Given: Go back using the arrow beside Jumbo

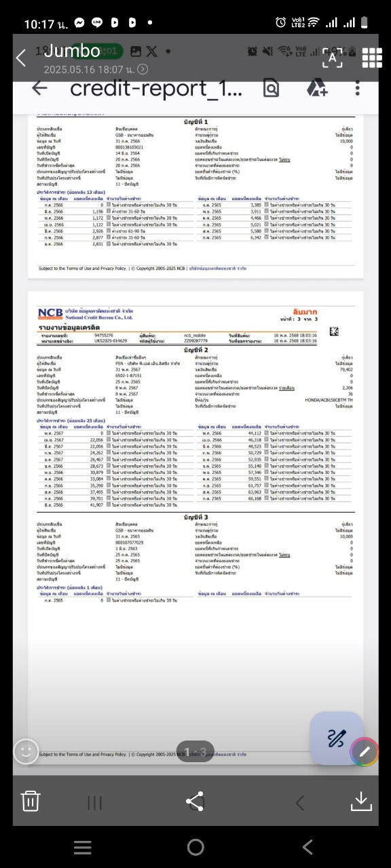Looking at the screenshot, I should (21, 58).
